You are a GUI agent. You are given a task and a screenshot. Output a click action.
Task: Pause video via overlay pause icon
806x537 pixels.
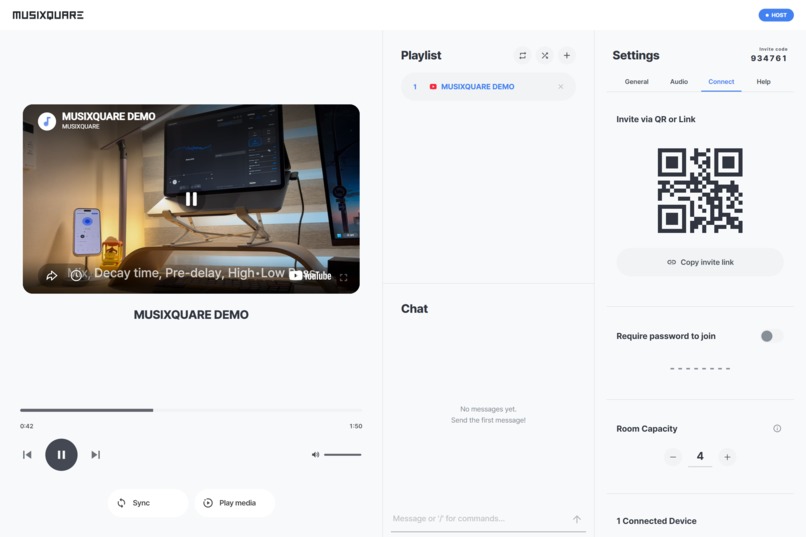tap(191, 199)
